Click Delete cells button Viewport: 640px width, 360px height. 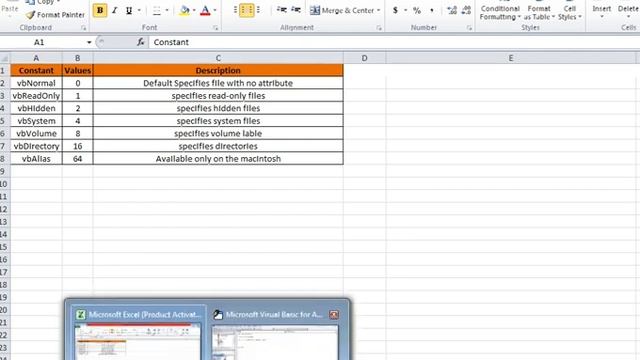(628, 11)
